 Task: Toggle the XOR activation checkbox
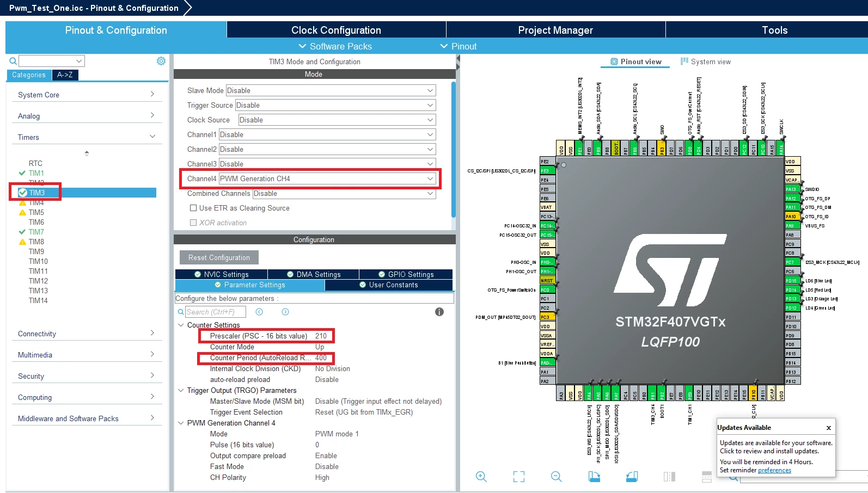(193, 223)
